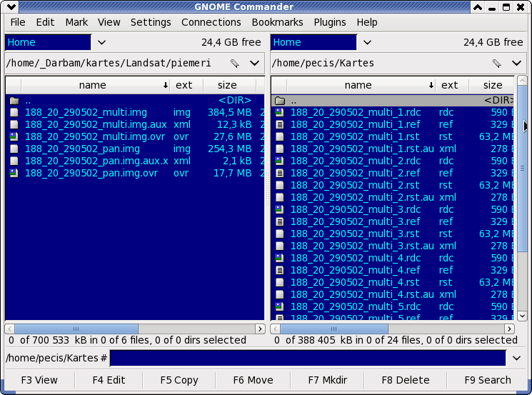Click the left panel horizontal scrollbar thumb
Image resolution: width=532 pixels, height=395 pixels.
coord(76,329)
